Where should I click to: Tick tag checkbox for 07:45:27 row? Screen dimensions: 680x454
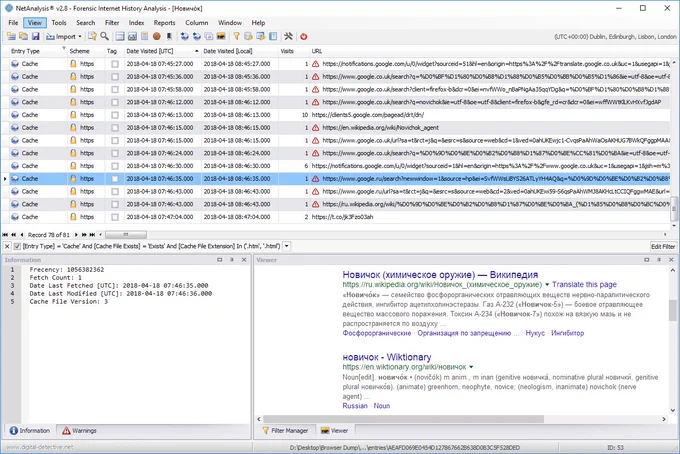pos(115,64)
